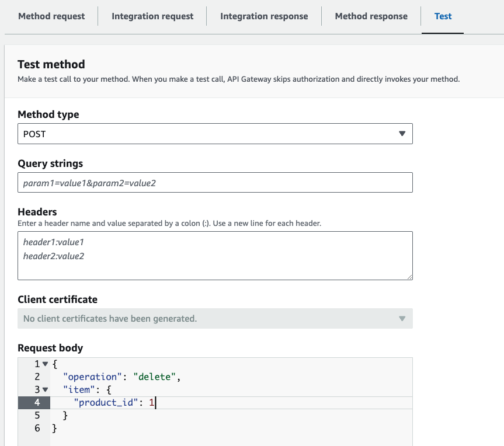Collapse the "item" object fold arrow
This screenshot has width=504, height=446.
coord(46,390)
